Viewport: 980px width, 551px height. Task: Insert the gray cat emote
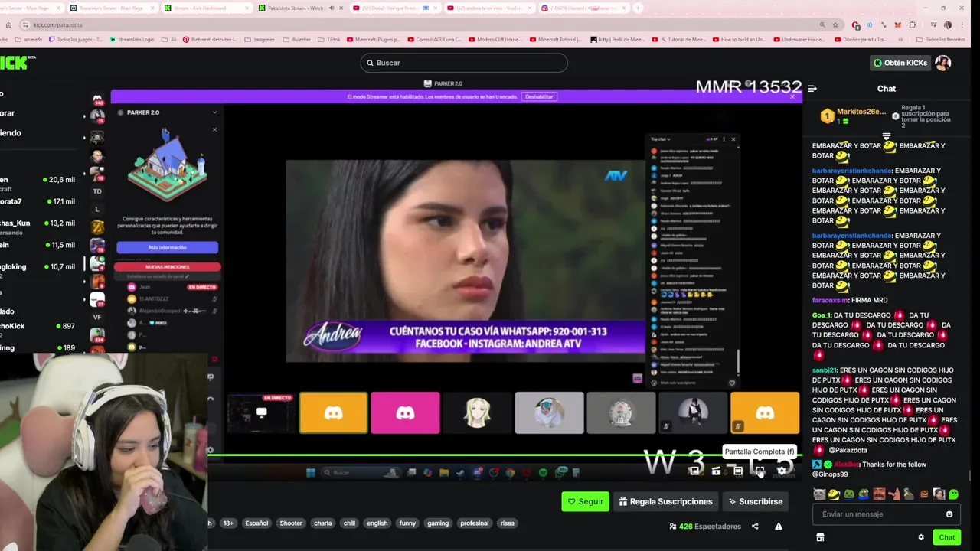tap(819, 494)
